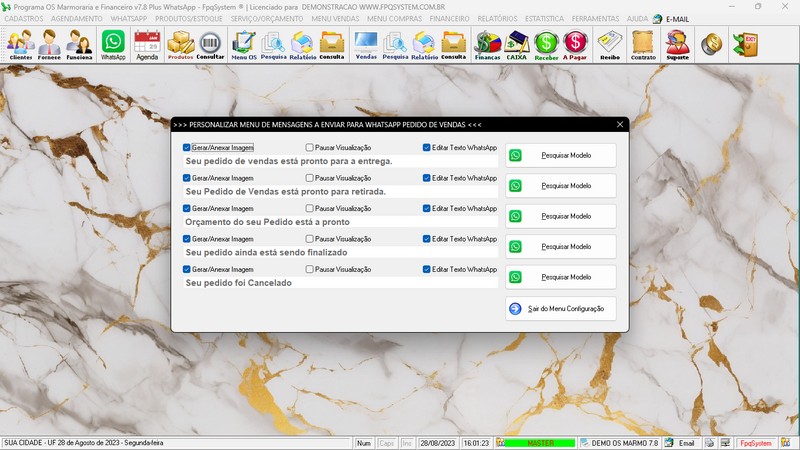
Task: Click Pesquisa icon right of Menu OS
Action: pyautogui.click(x=273, y=45)
